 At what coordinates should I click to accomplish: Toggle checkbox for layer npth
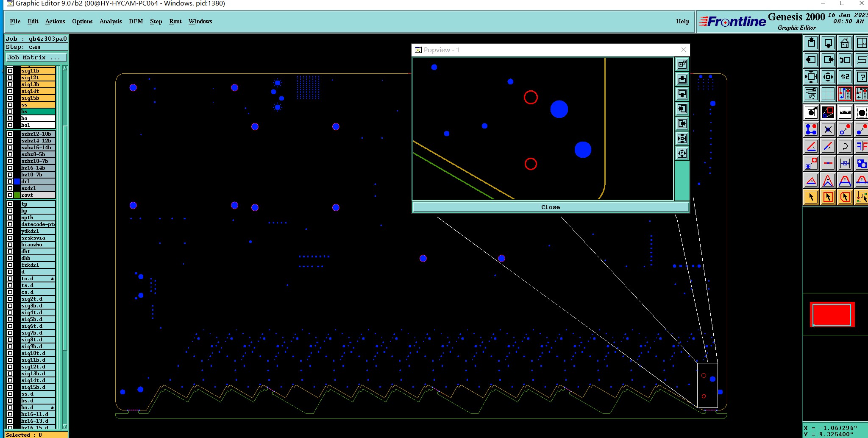(10, 218)
